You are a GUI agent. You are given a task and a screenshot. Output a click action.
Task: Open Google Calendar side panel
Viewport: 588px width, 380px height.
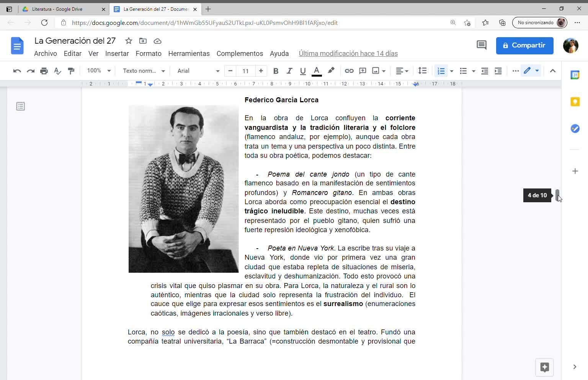tap(575, 75)
